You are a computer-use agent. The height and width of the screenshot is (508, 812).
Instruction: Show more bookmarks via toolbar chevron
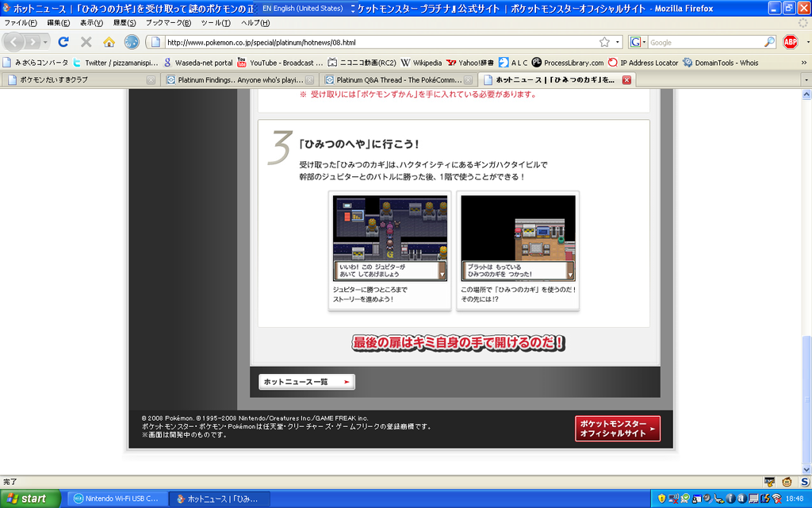(804, 62)
